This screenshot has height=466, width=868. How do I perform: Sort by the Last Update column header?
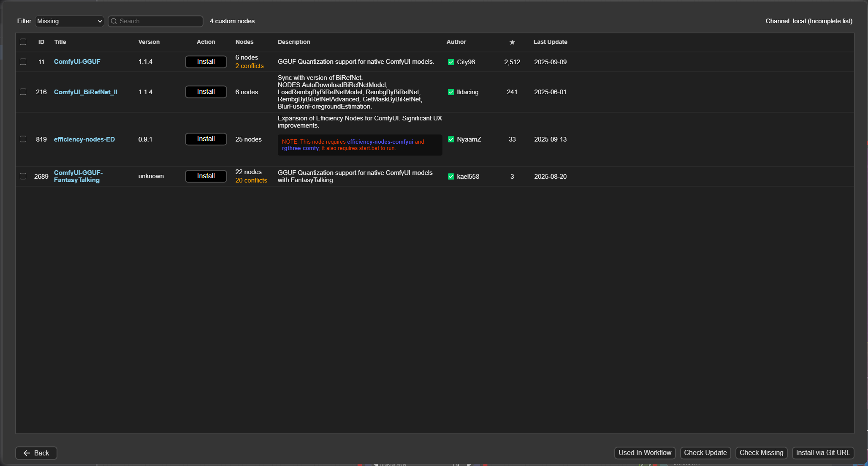click(x=551, y=42)
